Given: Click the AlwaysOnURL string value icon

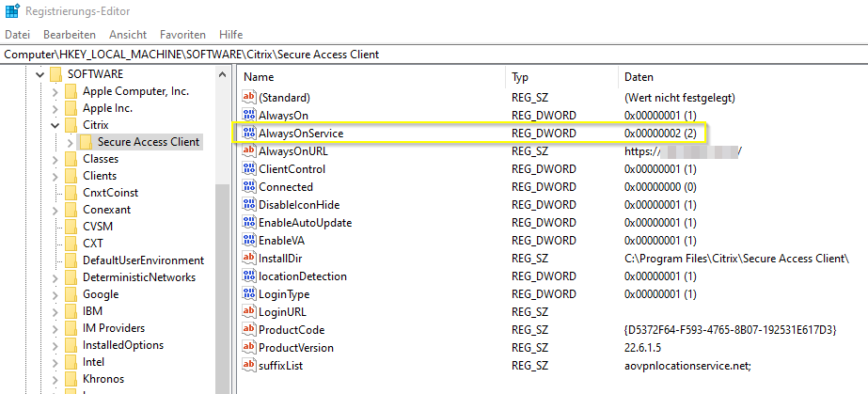Looking at the screenshot, I should click(249, 151).
